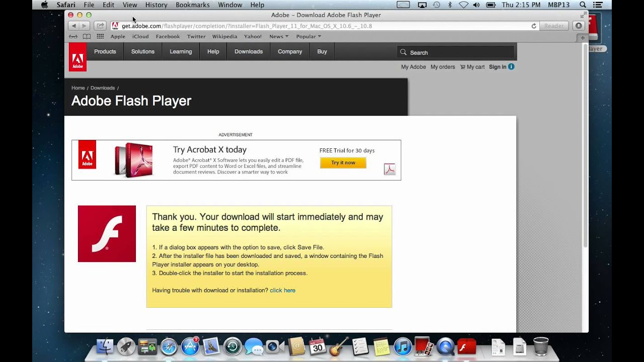Click the Sign in link
The height and width of the screenshot is (362, 644).
(498, 67)
